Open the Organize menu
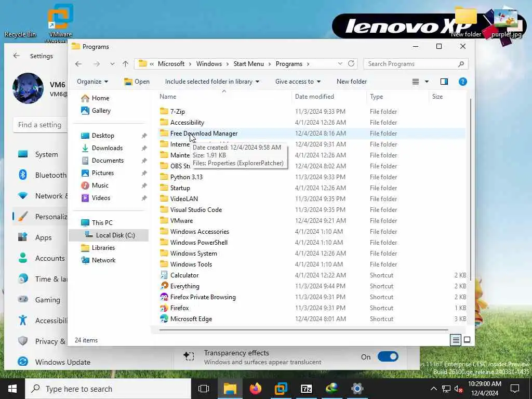This screenshot has width=532, height=399. pyautogui.click(x=92, y=82)
